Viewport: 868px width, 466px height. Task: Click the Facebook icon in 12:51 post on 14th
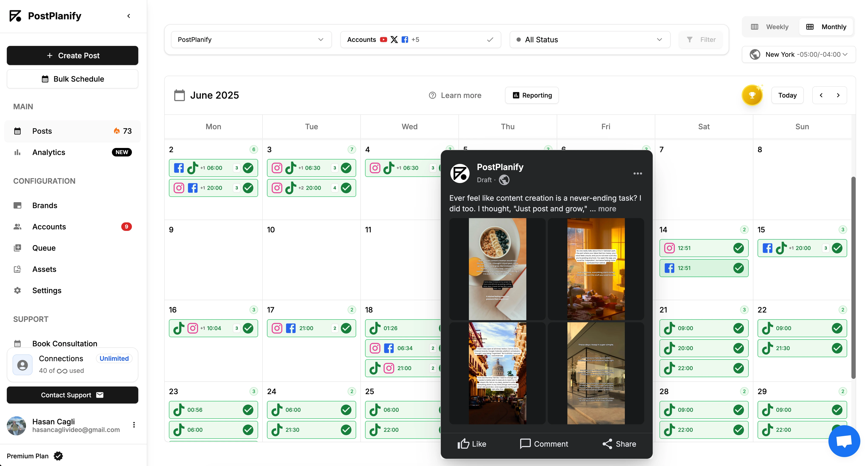coord(669,268)
